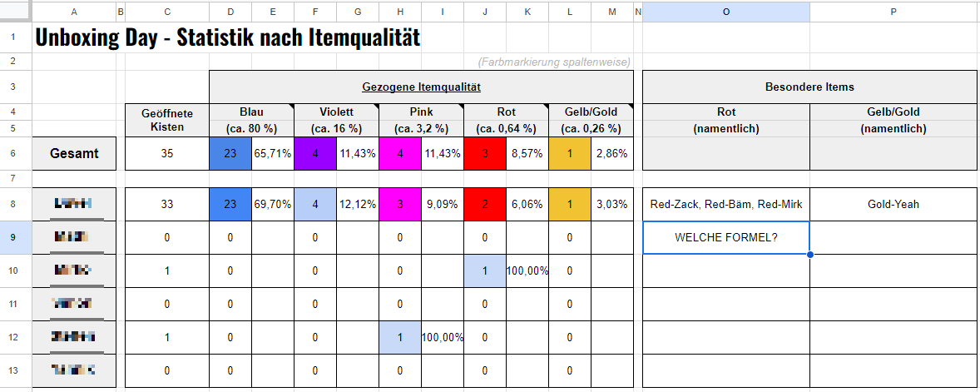The width and height of the screenshot is (980, 392).
Task: Select the cell with Red-Zack, Red-Bäm, Red-Mirk
Action: click(x=725, y=204)
